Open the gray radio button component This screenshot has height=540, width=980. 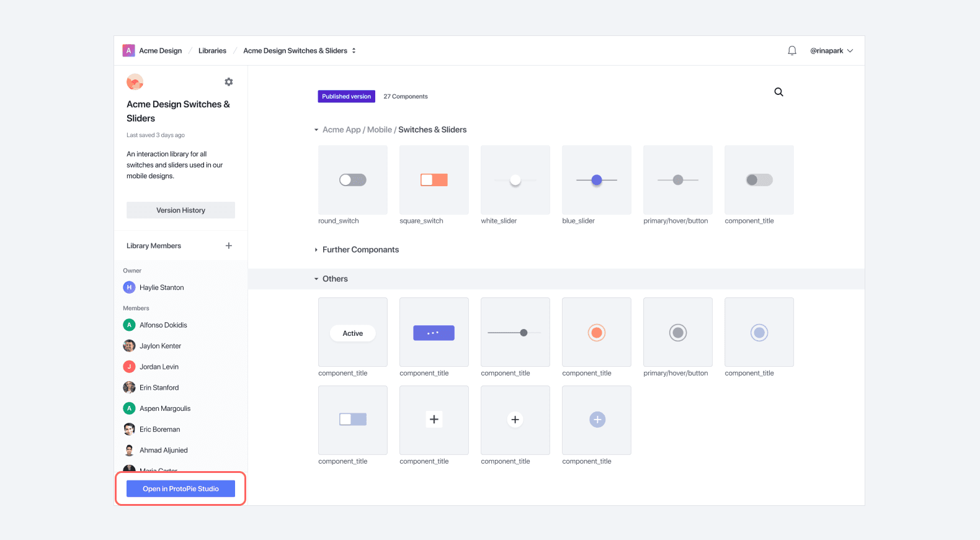point(678,332)
